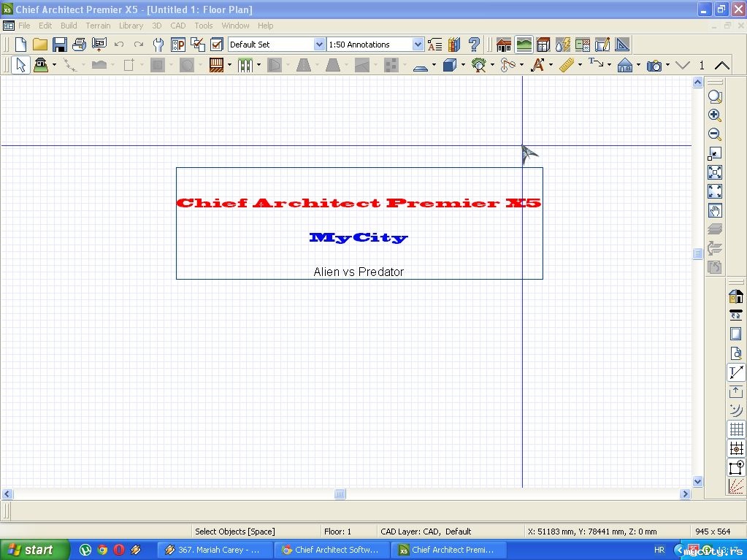Open Default Settings with the P icon
The height and width of the screenshot is (560, 747).
point(177,45)
